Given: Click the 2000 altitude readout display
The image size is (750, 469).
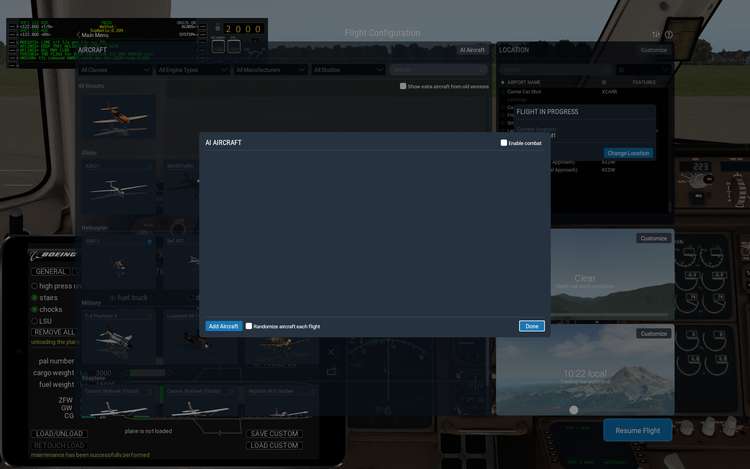Looking at the screenshot, I should tap(243, 29).
